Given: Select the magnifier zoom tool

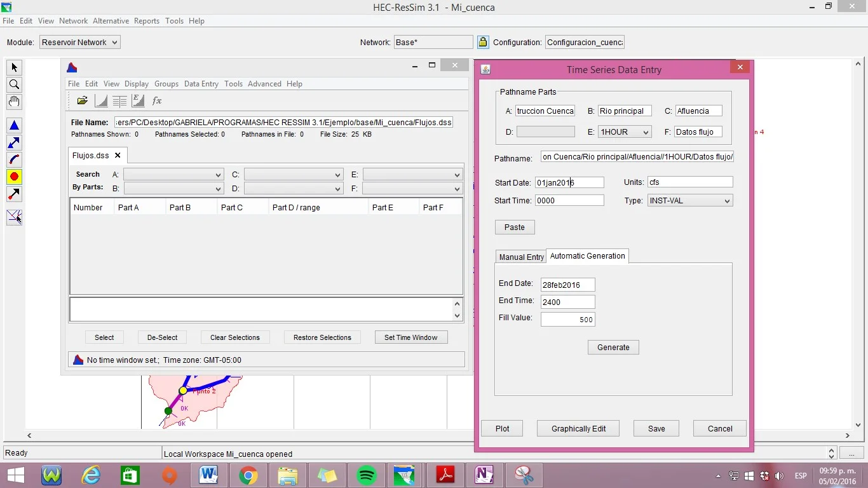Looking at the screenshot, I should 14,85.
